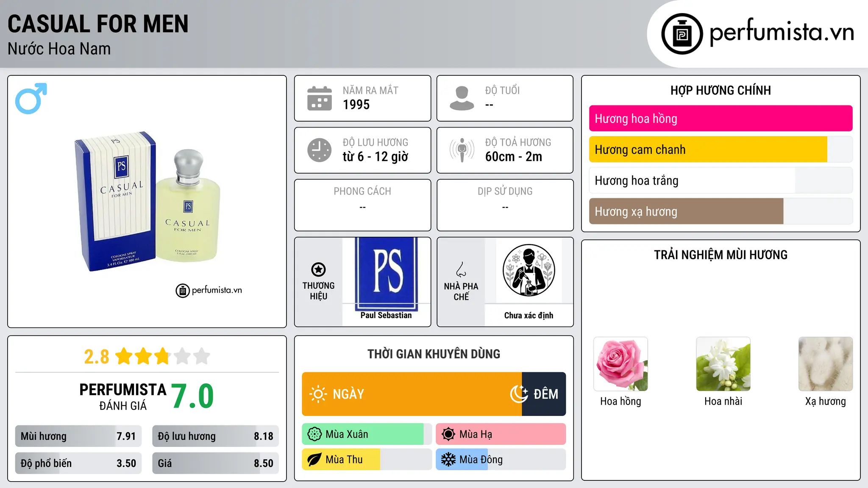868x488 pixels.
Task: Click the Nước Hoa Nam subtitle
Action: click(59, 49)
